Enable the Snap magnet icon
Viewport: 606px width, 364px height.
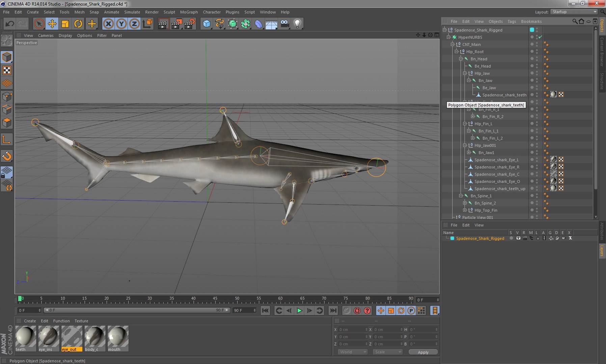[x=7, y=156]
